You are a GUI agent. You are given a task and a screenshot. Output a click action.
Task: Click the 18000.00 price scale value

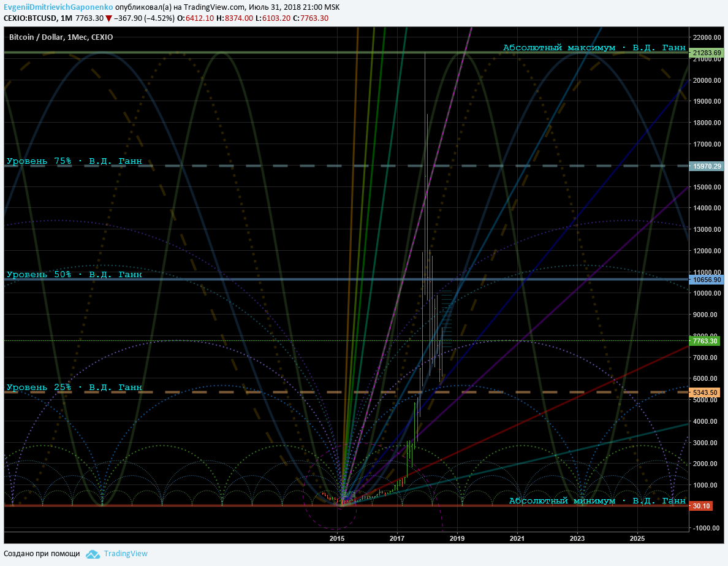coord(707,123)
